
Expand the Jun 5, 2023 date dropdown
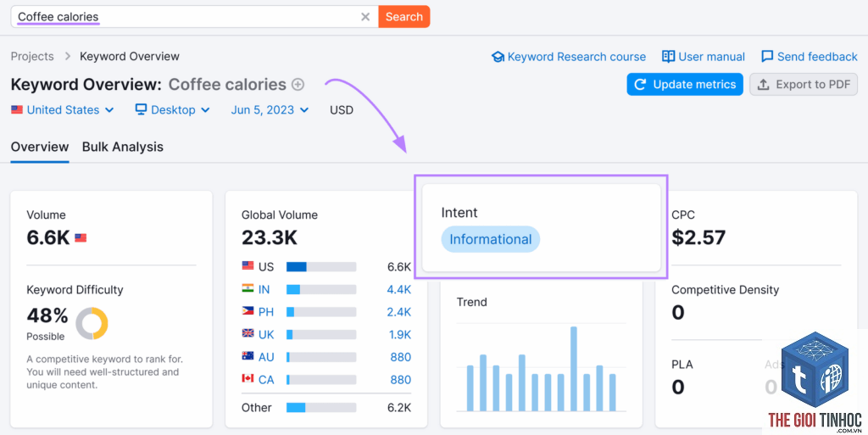tap(270, 109)
